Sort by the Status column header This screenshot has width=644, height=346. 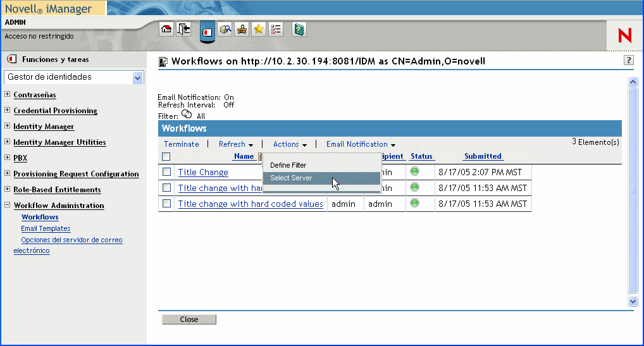(x=421, y=156)
